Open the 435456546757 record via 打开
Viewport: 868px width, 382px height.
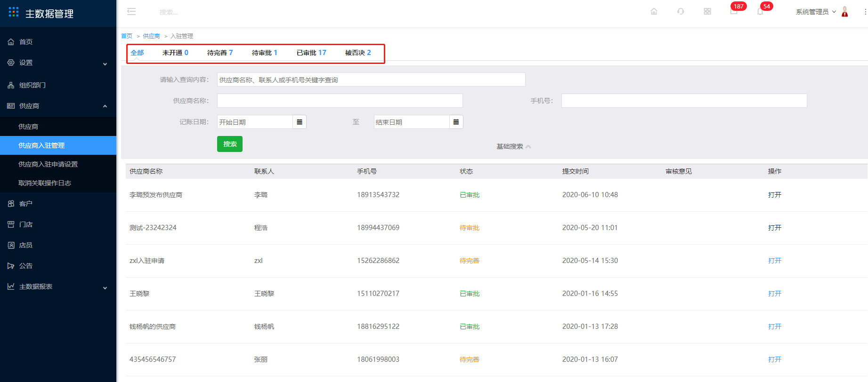pos(774,359)
